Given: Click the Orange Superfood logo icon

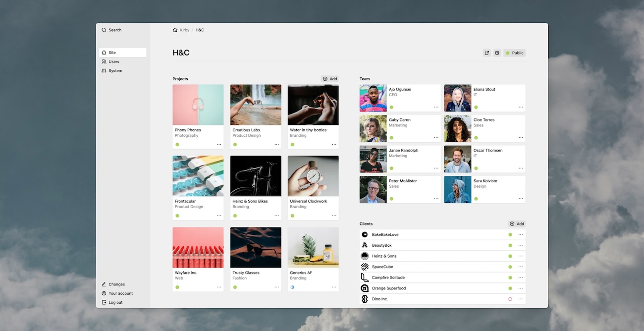Looking at the screenshot, I should point(365,288).
